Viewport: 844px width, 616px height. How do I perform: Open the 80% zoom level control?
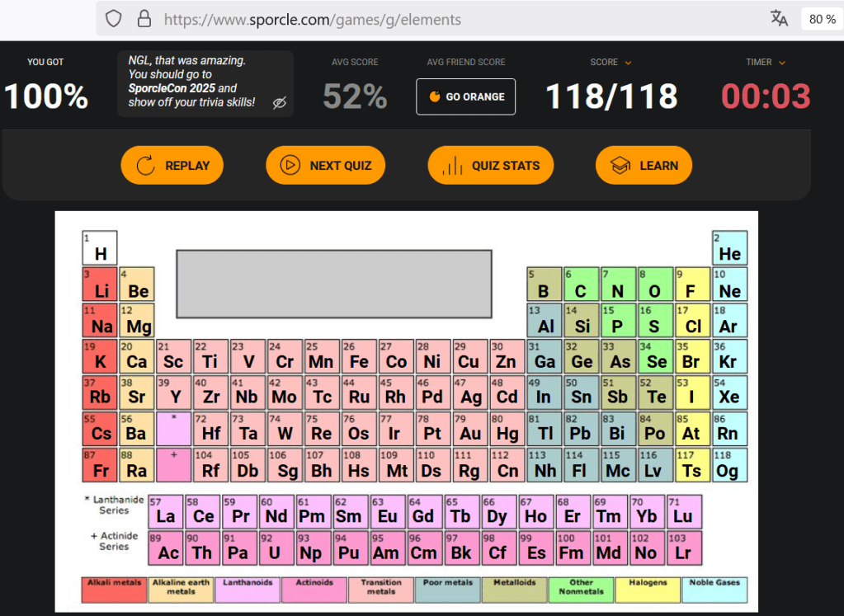pyautogui.click(x=822, y=19)
